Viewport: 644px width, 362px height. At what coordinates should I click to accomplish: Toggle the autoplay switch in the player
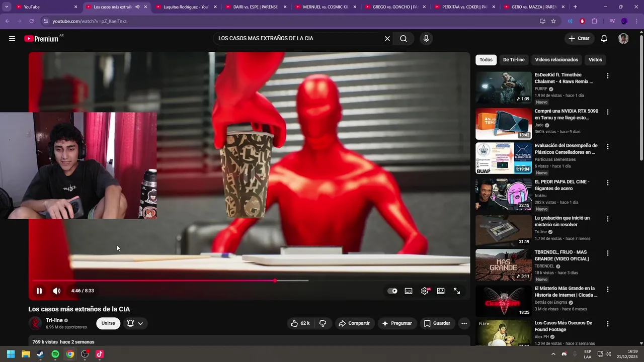coord(392,291)
